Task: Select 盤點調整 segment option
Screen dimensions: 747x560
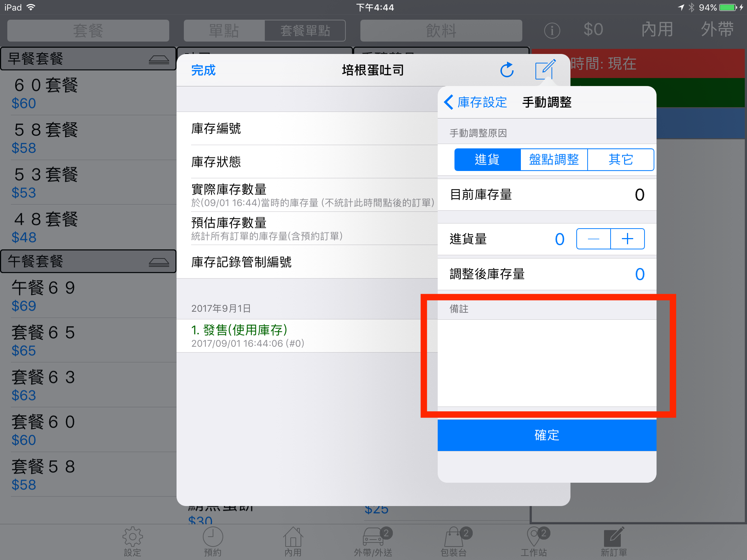Action: pyautogui.click(x=554, y=159)
